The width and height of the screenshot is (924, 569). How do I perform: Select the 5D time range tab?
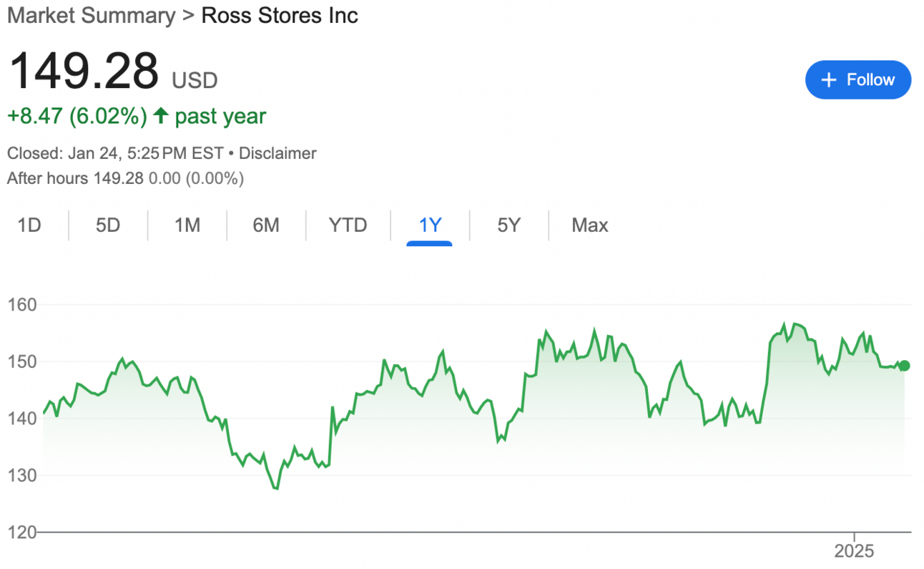pos(108,225)
